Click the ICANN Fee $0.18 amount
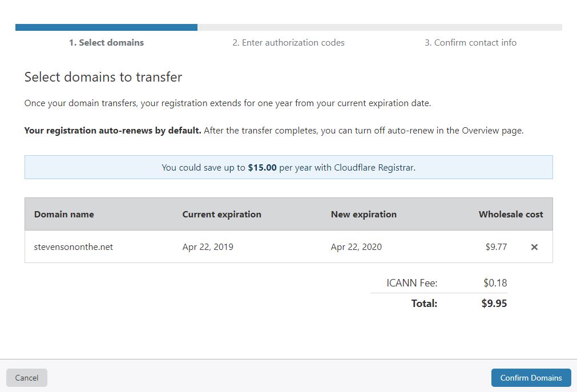This screenshot has height=392, width=577. pyautogui.click(x=495, y=283)
